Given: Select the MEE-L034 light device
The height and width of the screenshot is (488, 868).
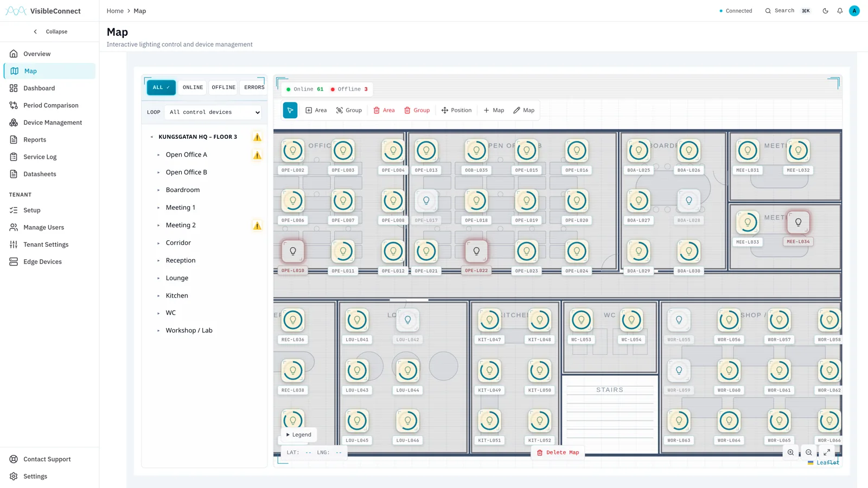Looking at the screenshot, I should coord(798,222).
